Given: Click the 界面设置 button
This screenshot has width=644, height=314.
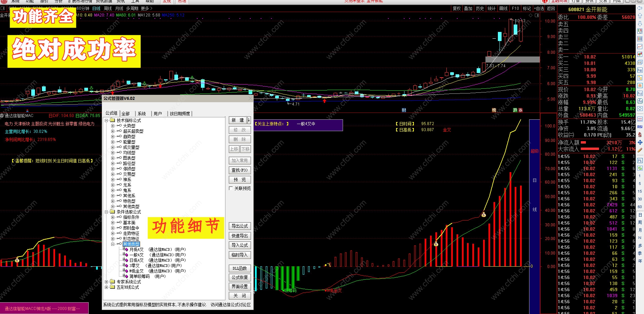Looking at the screenshot, I should 240,286.
